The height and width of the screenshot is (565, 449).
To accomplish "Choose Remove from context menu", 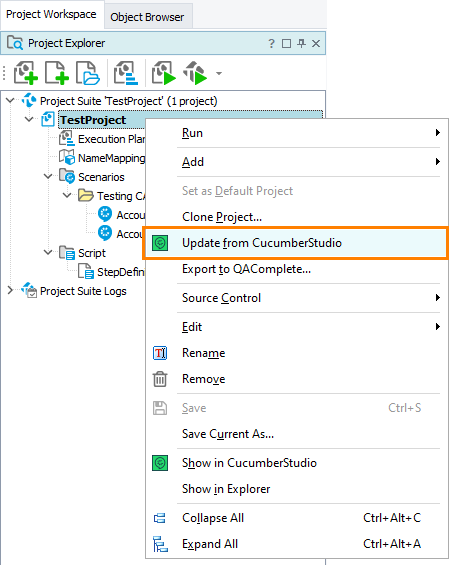I will (x=297, y=379).
